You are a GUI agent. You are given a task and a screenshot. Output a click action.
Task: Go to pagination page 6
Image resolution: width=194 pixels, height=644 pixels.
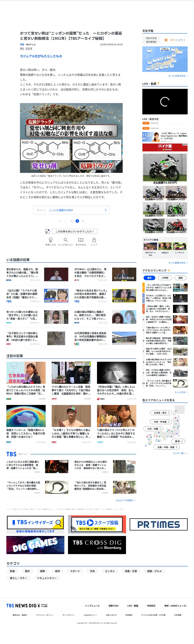point(83,221)
